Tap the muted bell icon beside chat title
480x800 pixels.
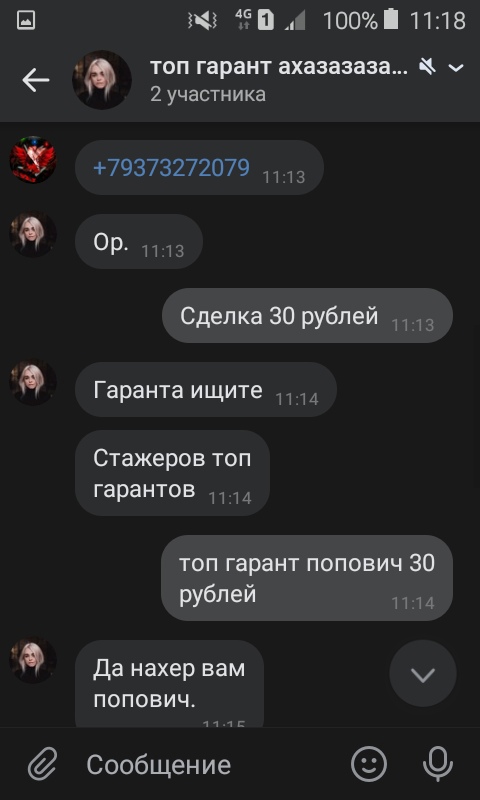(427, 67)
